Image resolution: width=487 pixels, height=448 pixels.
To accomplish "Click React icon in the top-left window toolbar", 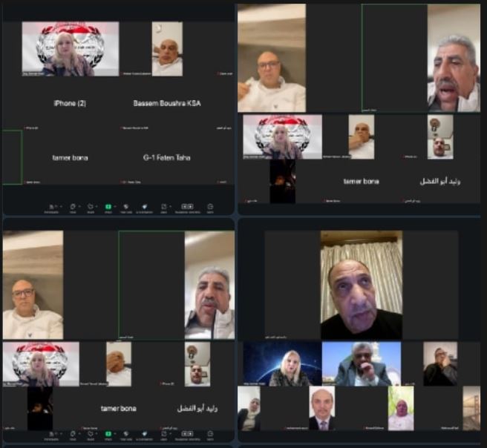I will (x=91, y=207).
